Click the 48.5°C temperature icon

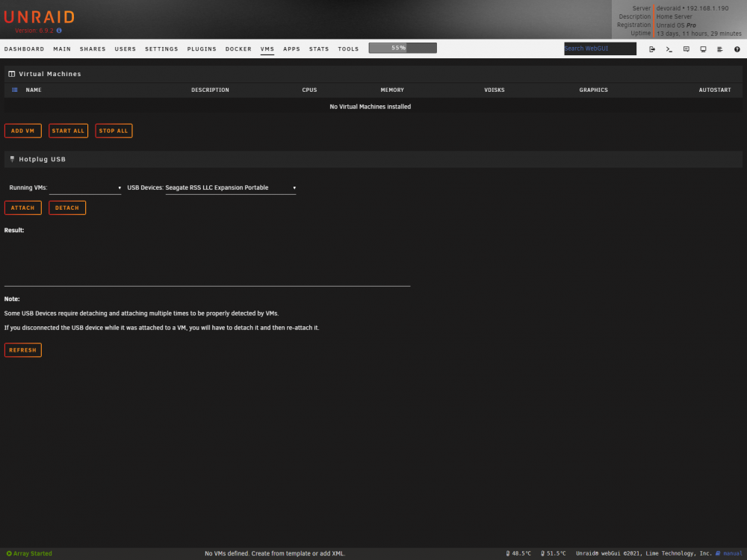click(x=508, y=553)
